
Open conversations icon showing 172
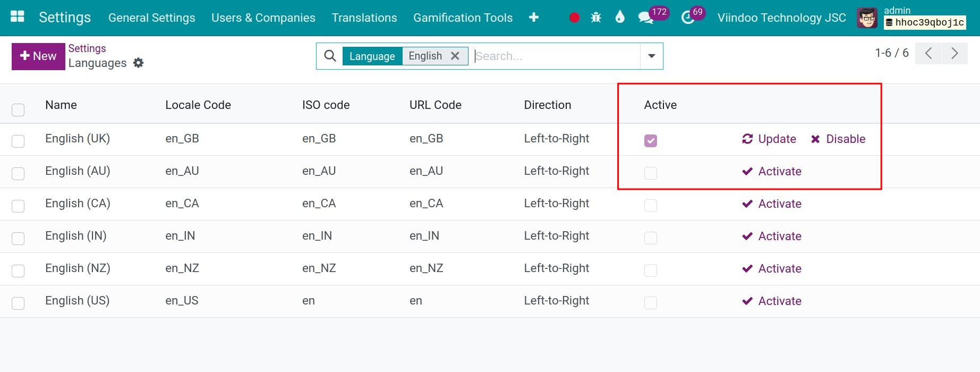(x=646, y=18)
